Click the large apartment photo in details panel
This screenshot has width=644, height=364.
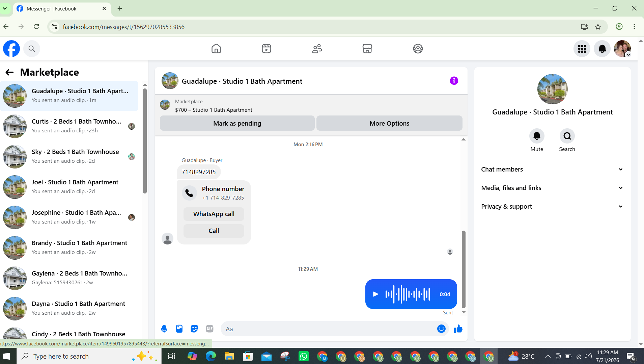click(552, 89)
